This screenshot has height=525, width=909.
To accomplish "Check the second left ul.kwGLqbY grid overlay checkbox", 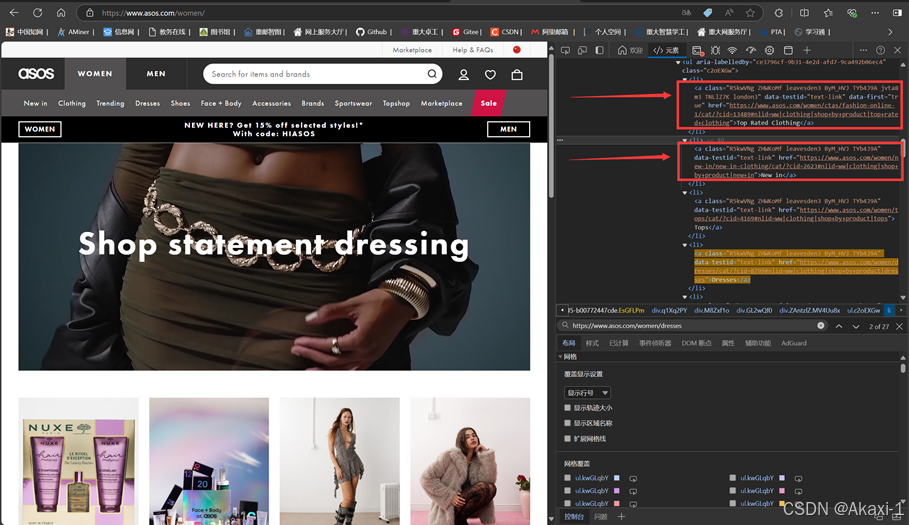I will (568, 491).
